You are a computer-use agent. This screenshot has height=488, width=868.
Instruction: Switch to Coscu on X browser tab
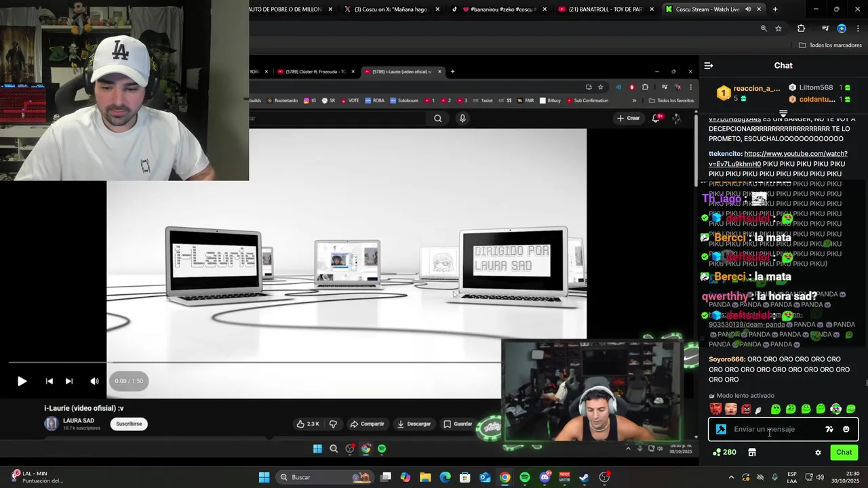point(391,9)
